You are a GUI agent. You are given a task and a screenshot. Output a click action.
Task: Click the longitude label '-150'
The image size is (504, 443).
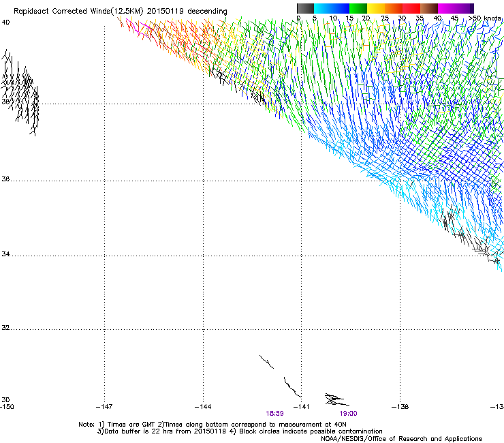[7, 407]
